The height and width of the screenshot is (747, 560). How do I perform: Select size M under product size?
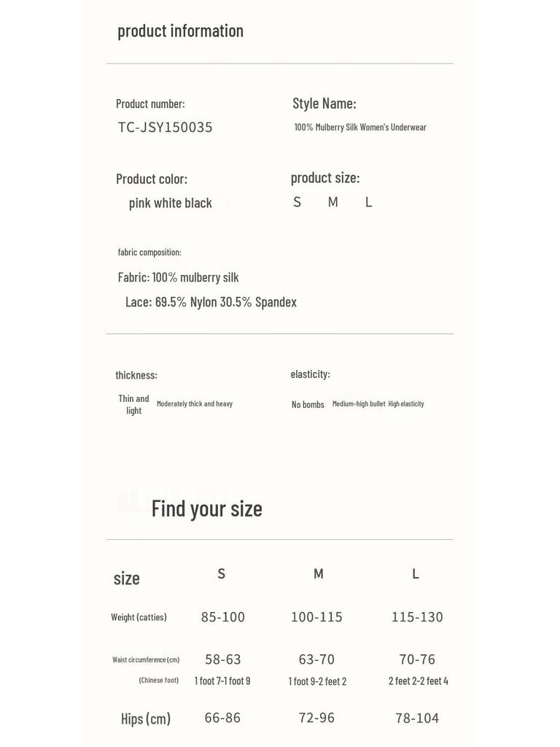[x=332, y=202]
